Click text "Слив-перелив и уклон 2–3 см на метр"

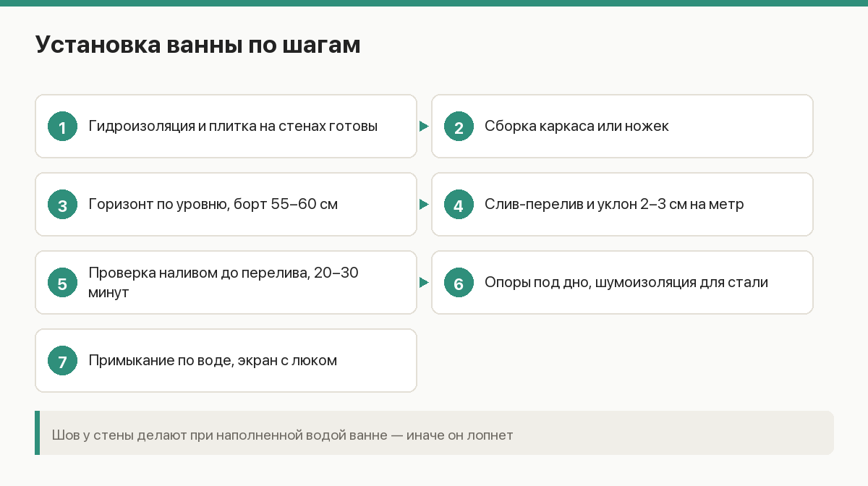[614, 204]
